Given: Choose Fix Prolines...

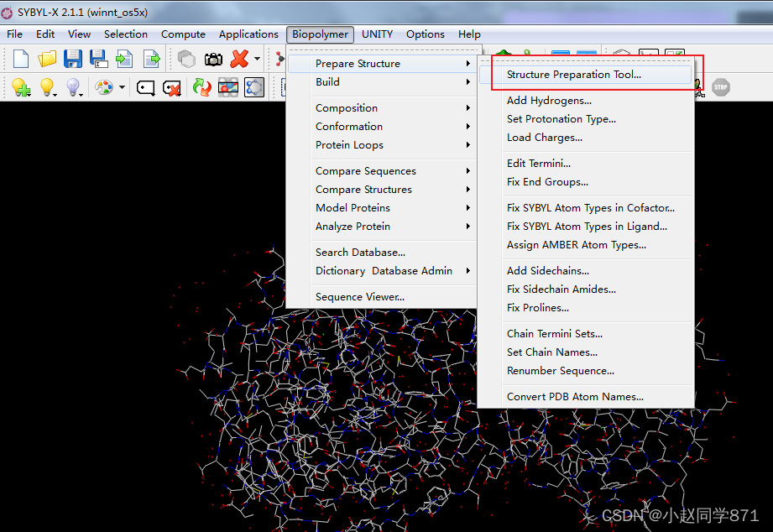Looking at the screenshot, I should (x=586, y=308).
